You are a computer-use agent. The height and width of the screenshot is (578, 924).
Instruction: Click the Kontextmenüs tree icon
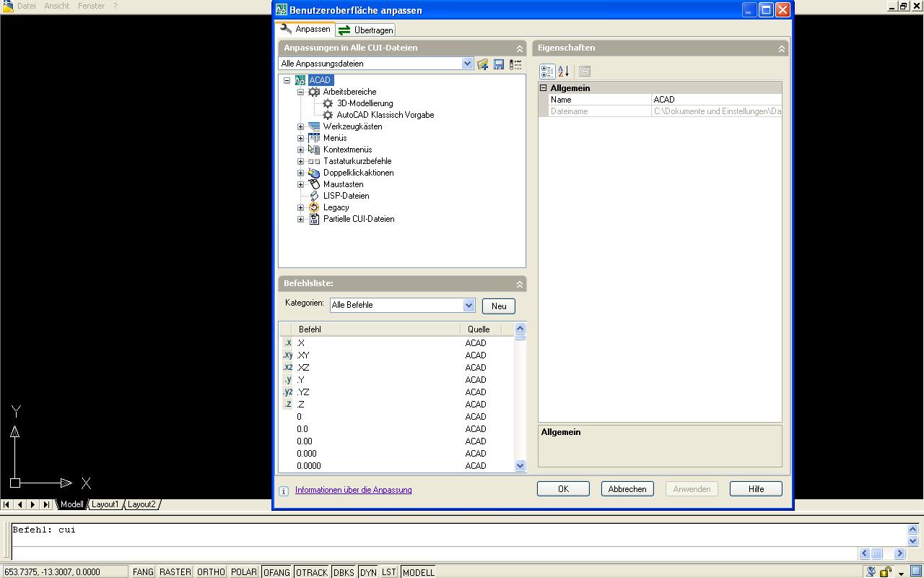[314, 150]
